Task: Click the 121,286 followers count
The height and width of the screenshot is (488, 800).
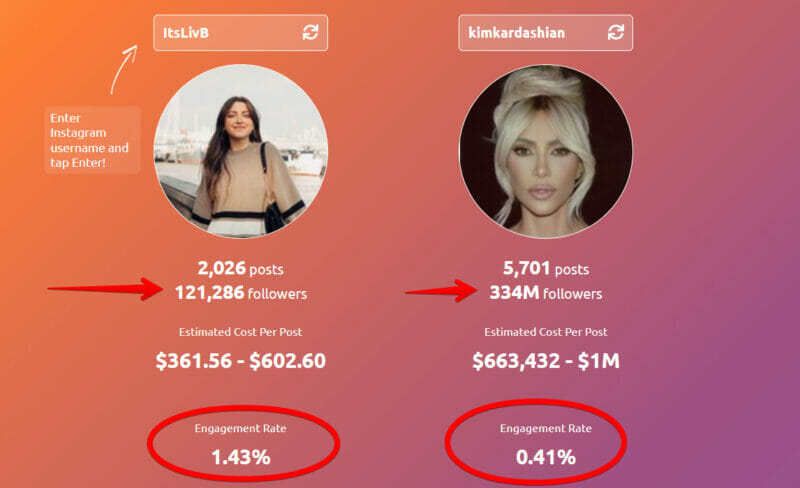Action: (241, 293)
